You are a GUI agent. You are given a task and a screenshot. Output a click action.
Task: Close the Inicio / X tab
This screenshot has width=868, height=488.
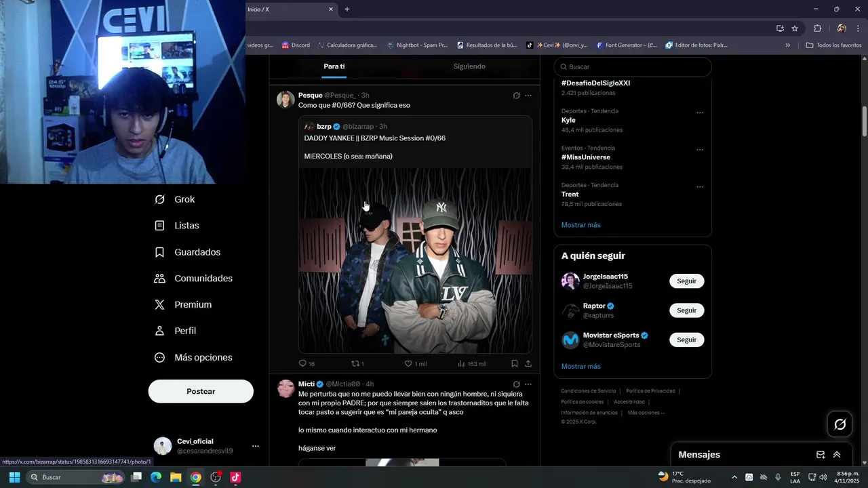tap(331, 9)
